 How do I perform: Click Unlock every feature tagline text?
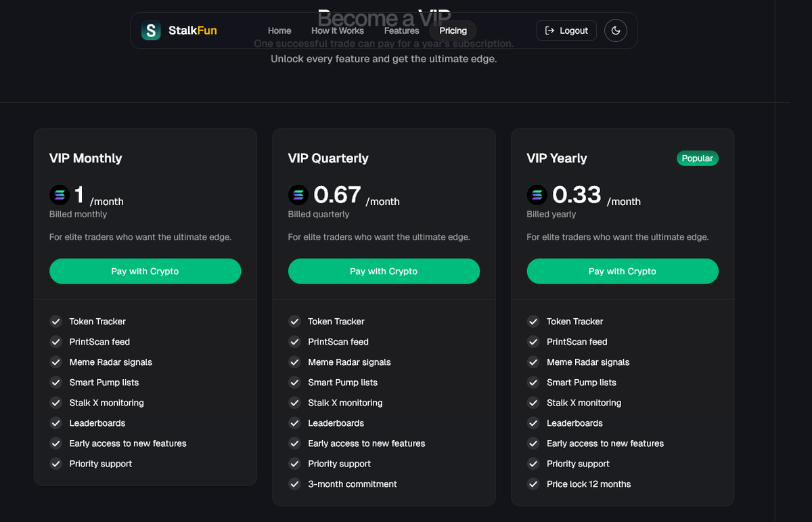384,59
